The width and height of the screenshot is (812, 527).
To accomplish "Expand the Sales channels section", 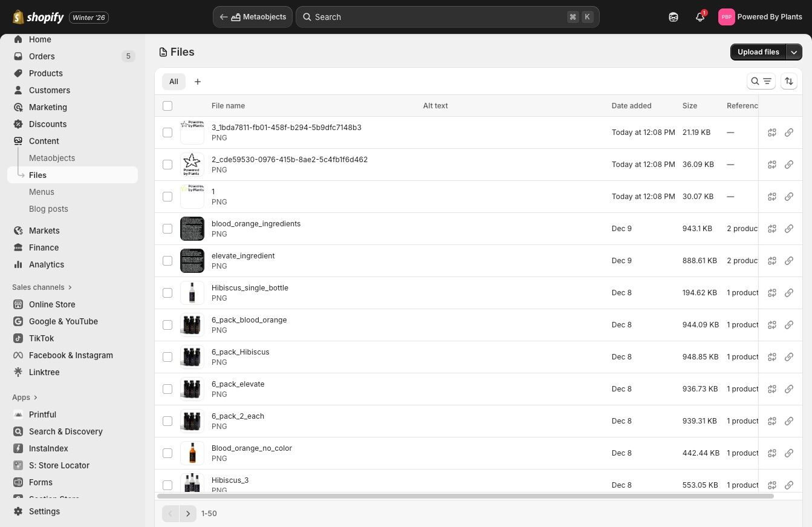I will [42, 287].
